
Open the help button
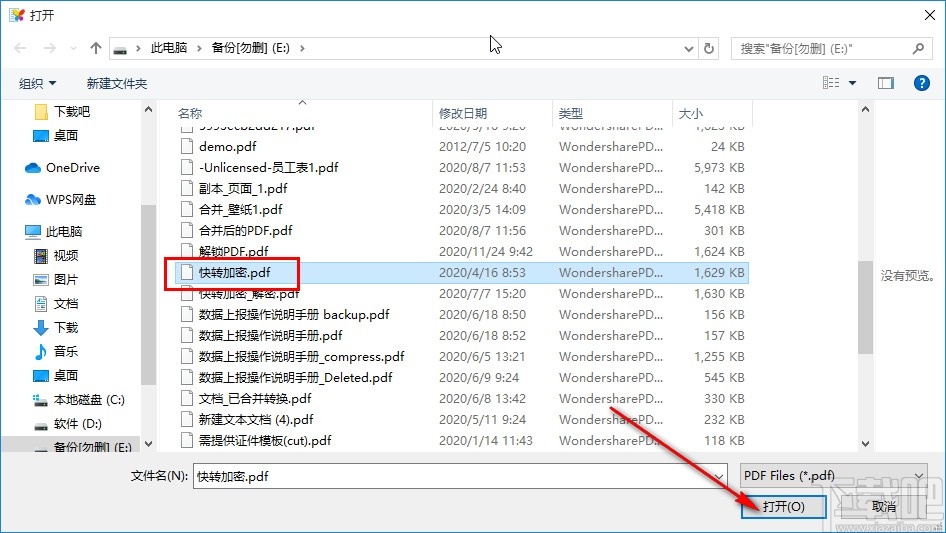(x=922, y=83)
